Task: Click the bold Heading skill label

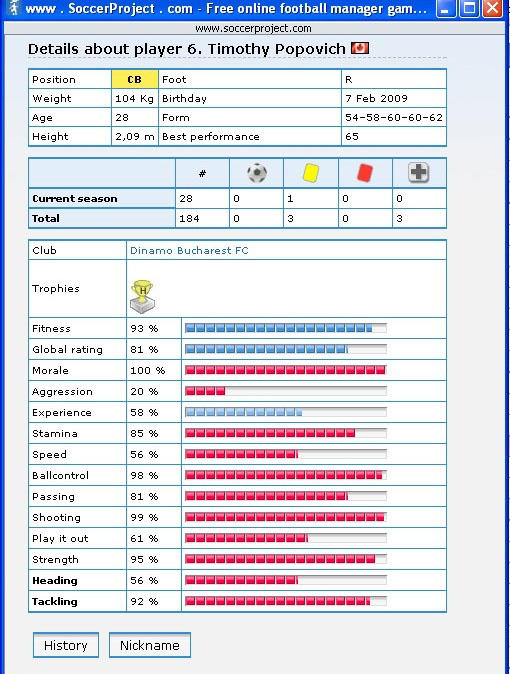Action: click(55, 580)
